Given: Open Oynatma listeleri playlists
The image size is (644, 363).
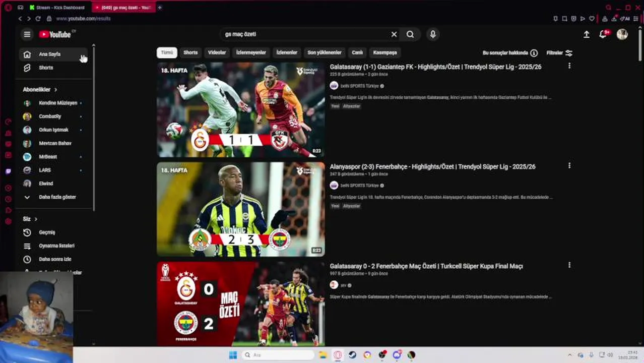Looking at the screenshot, I should pyautogui.click(x=52, y=246).
